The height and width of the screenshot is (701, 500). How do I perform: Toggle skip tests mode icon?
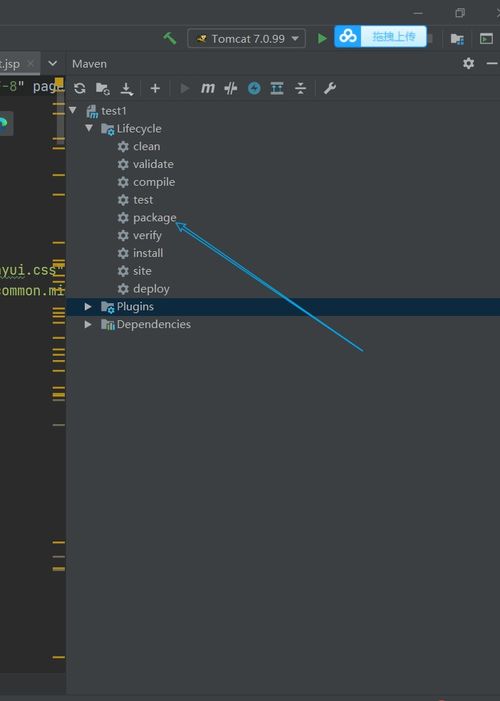pyautogui.click(x=254, y=88)
